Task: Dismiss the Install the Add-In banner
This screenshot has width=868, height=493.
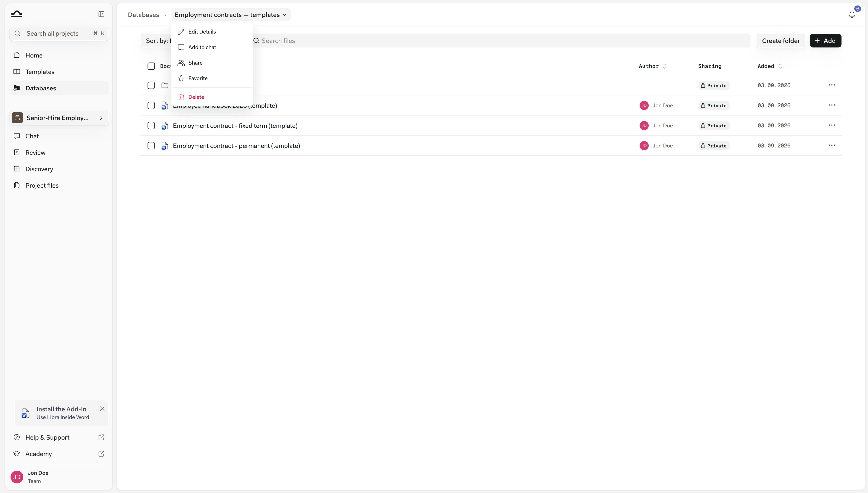Action: 102,409
